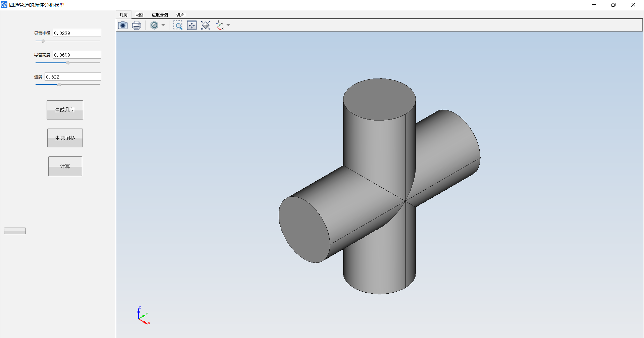
Task: Minimize the application window
Action: tap(594, 5)
